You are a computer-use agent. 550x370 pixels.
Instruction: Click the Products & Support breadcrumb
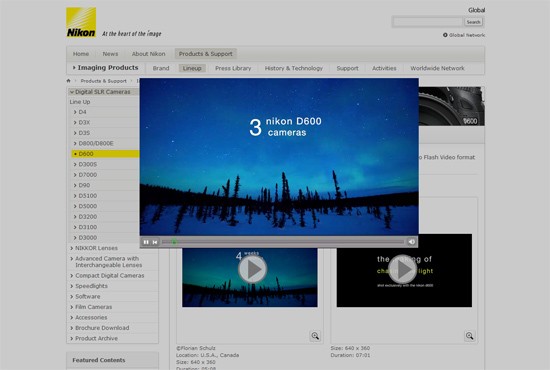(x=103, y=81)
